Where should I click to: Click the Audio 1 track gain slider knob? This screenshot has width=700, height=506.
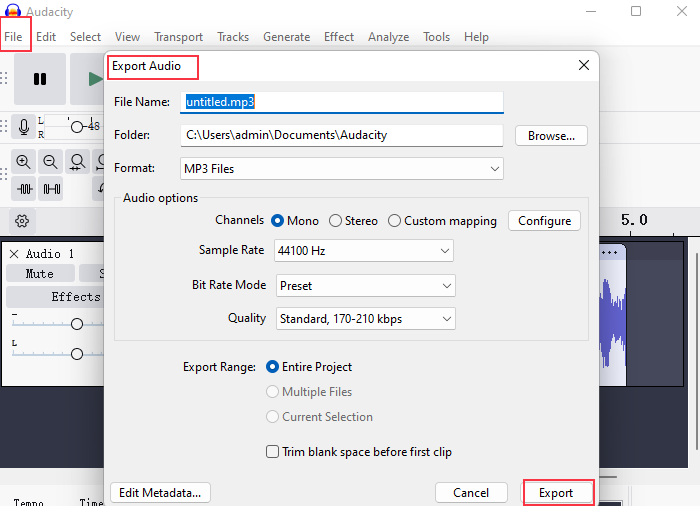(77, 324)
